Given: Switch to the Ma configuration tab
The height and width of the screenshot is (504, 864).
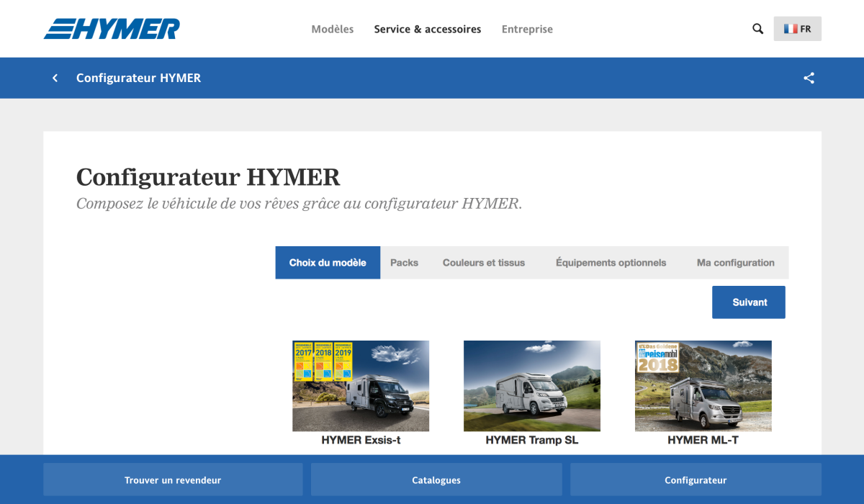Looking at the screenshot, I should [736, 263].
